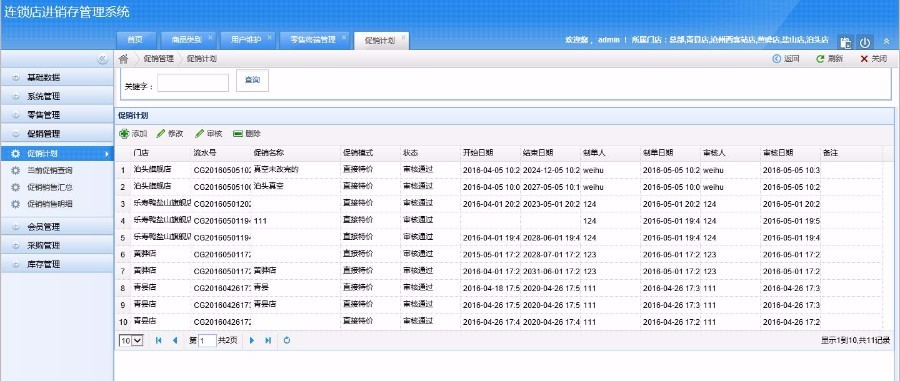Click gear icon beside 当前促销查询

pos(15,170)
